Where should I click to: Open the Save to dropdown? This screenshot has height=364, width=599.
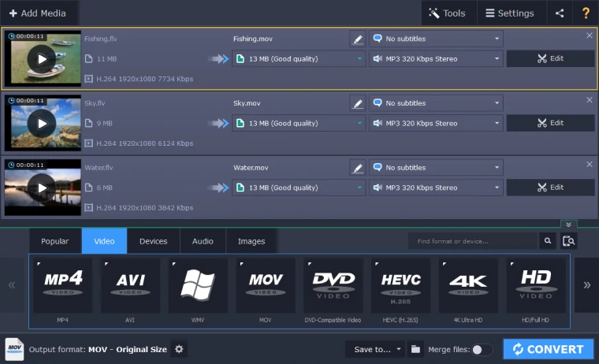click(374, 350)
